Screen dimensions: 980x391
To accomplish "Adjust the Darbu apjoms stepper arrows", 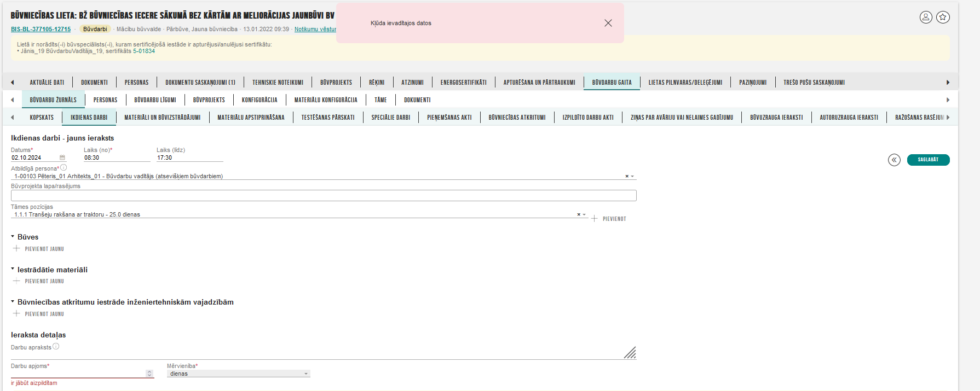I will (149, 374).
